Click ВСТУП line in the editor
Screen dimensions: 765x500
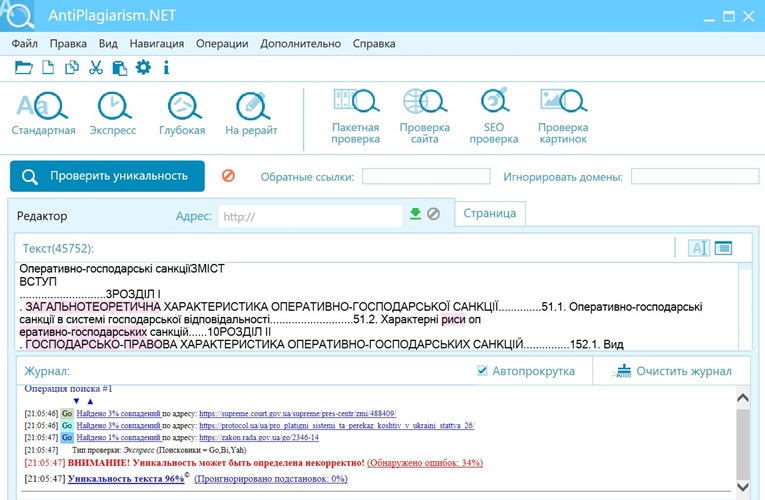pyautogui.click(x=38, y=281)
